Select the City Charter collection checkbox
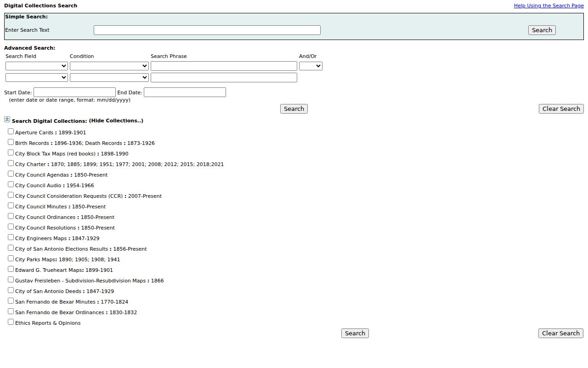 tap(11, 163)
